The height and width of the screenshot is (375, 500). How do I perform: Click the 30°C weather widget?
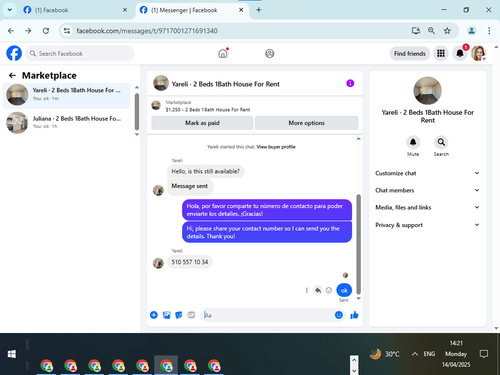pyautogui.click(x=385, y=354)
